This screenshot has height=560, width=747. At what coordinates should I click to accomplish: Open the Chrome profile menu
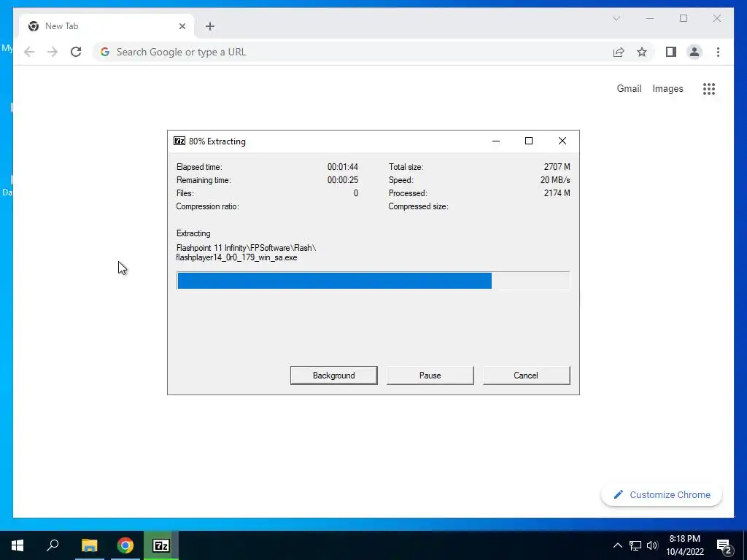pyautogui.click(x=694, y=52)
